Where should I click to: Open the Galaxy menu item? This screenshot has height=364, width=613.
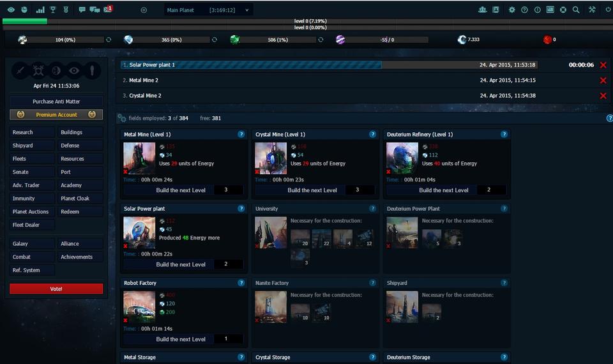[x=32, y=243]
